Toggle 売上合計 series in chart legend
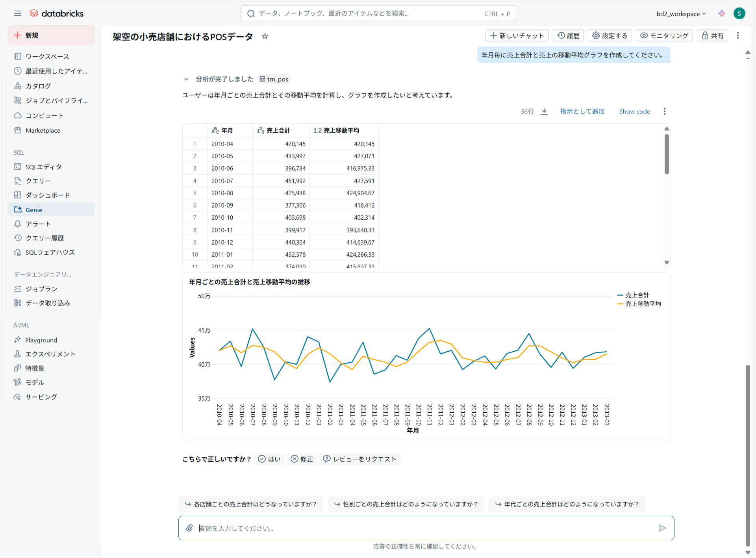 pyautogui.click(x=637, y=295)
